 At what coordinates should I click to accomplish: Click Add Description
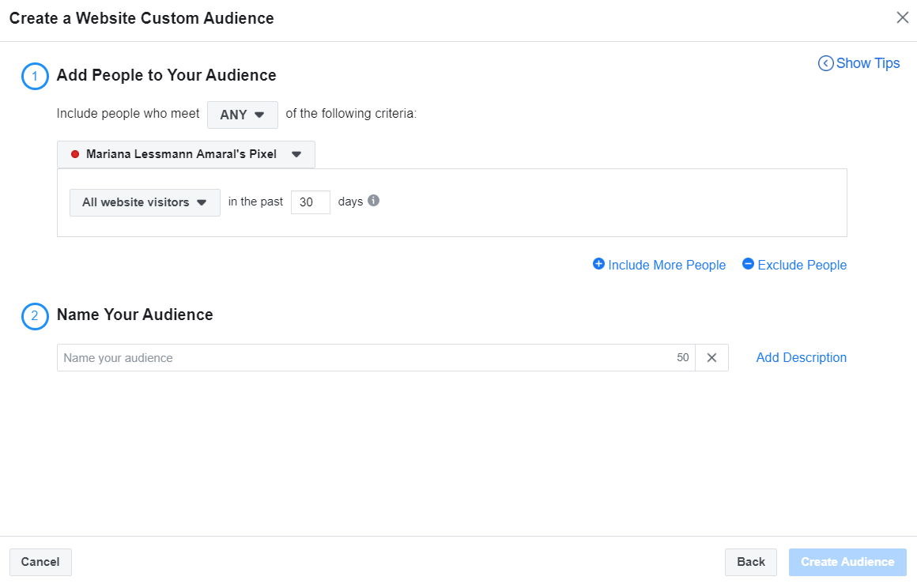(801, 357)
